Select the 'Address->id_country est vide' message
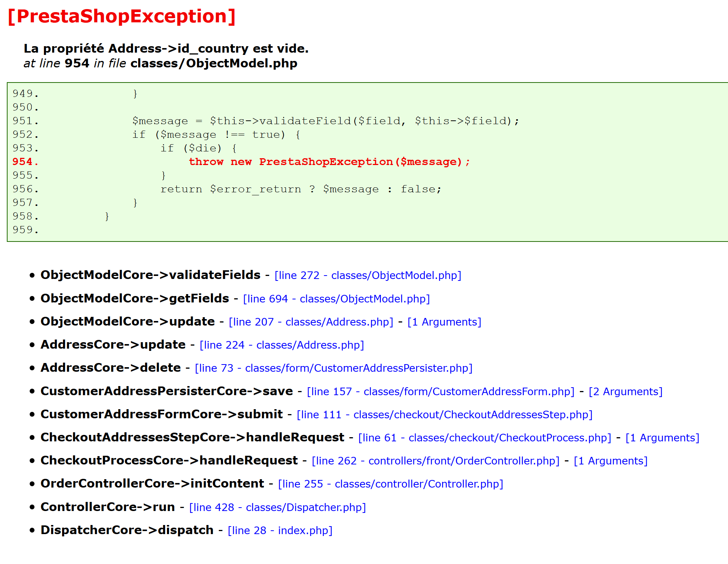 (166, 48)
